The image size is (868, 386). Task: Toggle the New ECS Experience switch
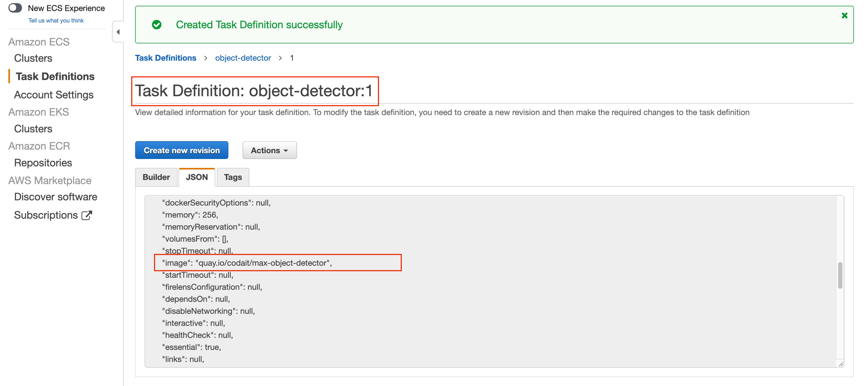[x=15, y=8]
